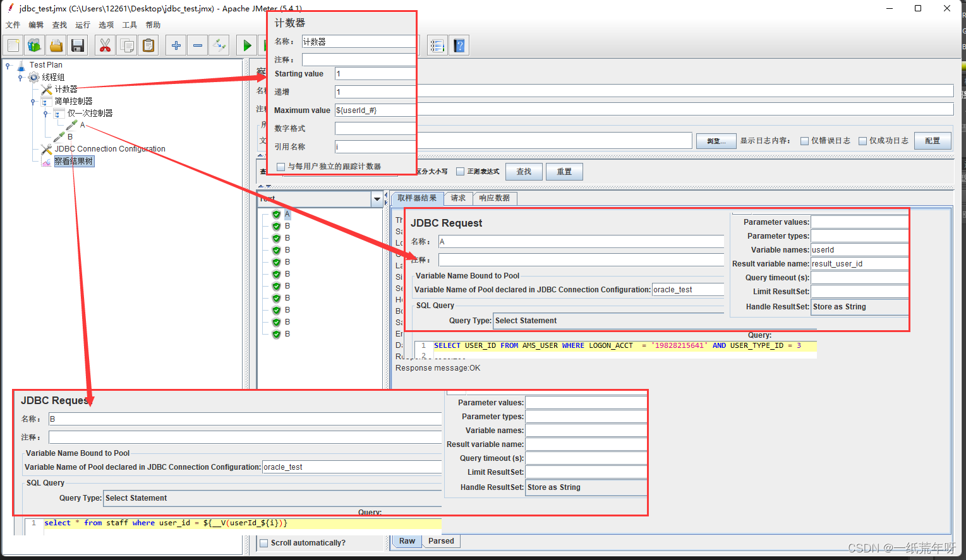Open the 文件 menu

13,25
